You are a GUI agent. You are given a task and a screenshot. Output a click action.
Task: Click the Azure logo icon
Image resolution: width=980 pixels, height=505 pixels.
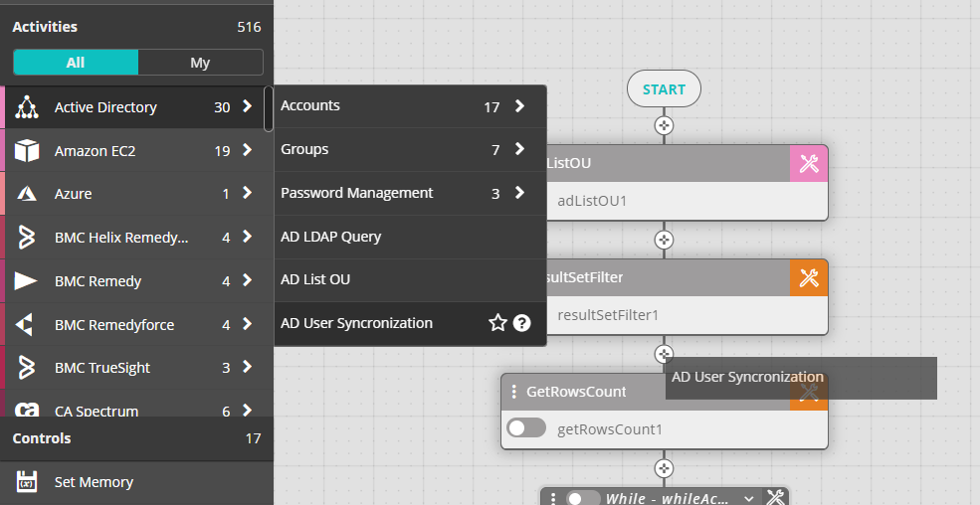26,194
